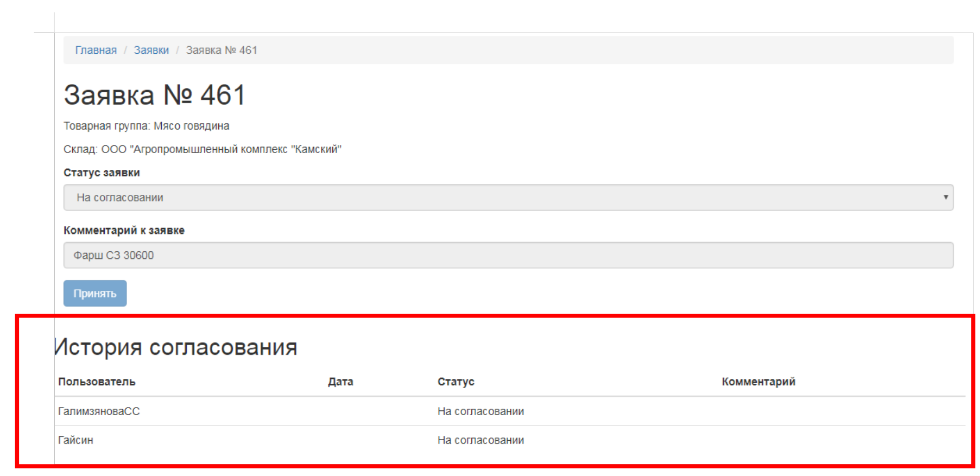Screen dimensions: 980x476
Task: Click the Дата column header
Action: click(340, 382)
